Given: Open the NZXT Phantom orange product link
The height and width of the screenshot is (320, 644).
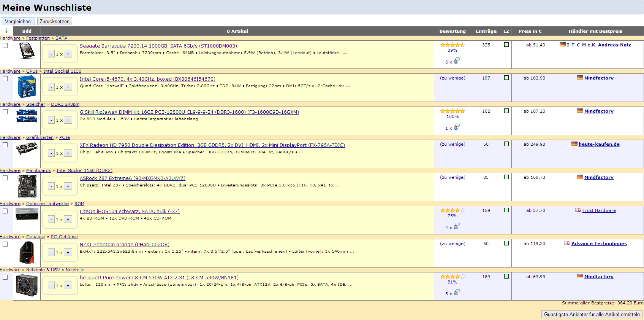Looking at the screenshot, I should pyautogui.click(x=125, y=245).
